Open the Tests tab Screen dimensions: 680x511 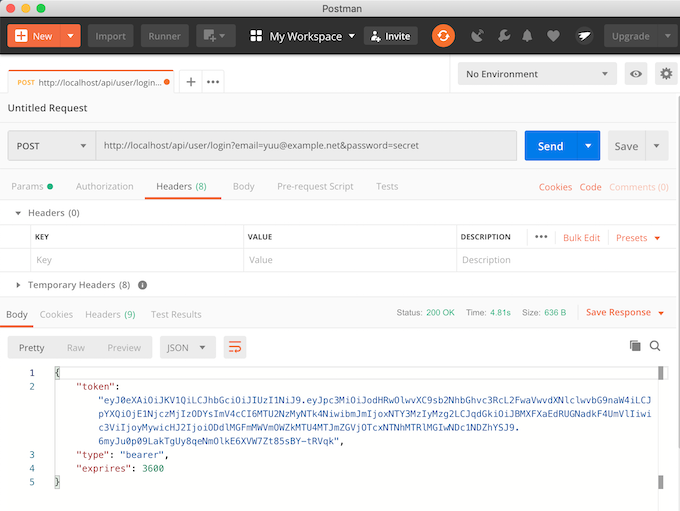point(387,187)
